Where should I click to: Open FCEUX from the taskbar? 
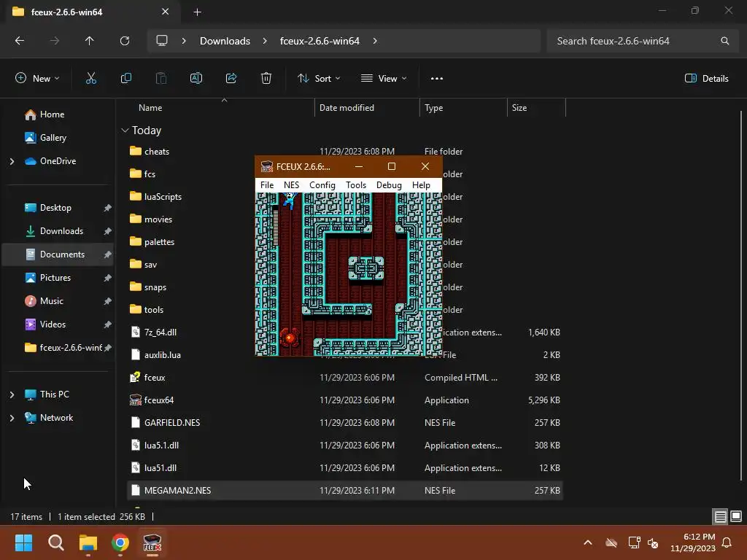point(152,542)
